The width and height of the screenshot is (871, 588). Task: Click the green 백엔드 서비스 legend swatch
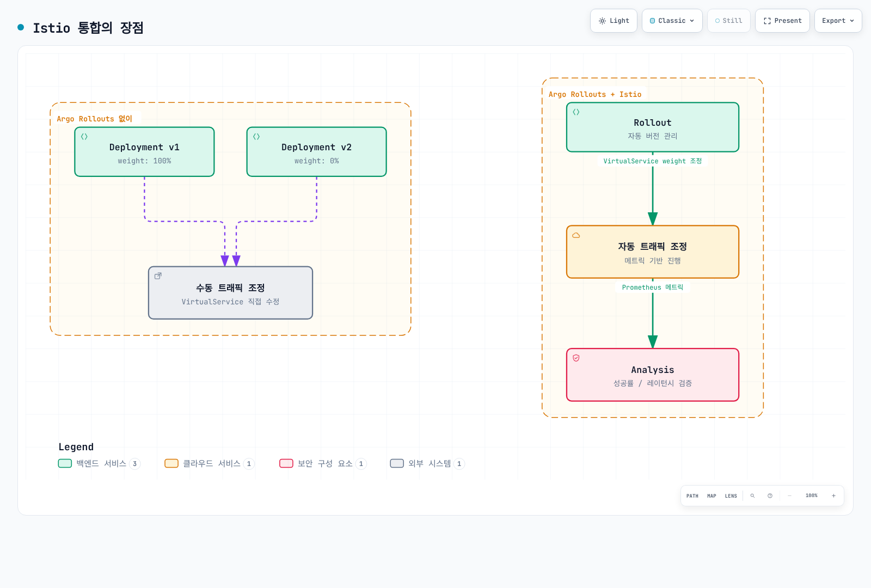(65, 463)
